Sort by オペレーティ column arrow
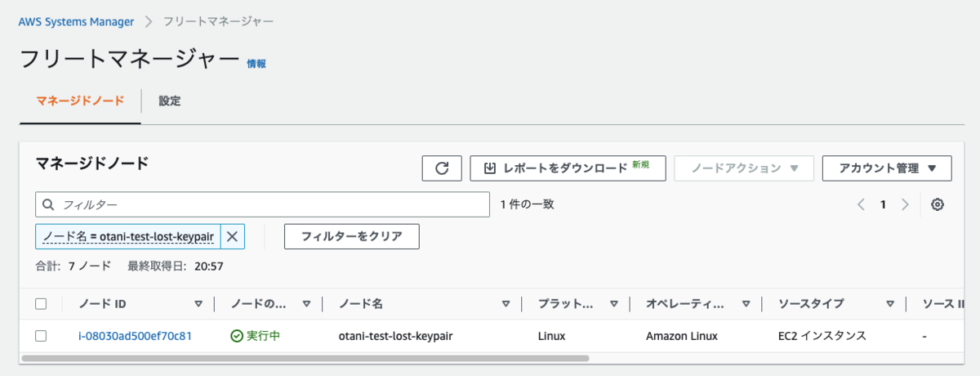The image size is (980, 376). pos(746,304)
